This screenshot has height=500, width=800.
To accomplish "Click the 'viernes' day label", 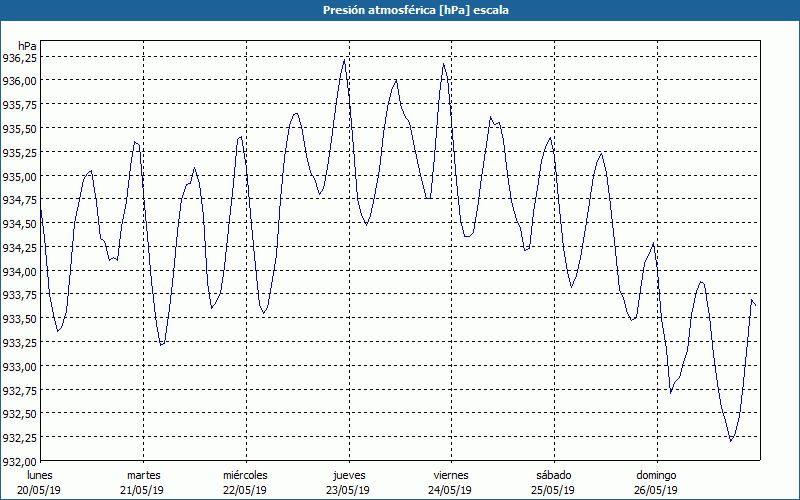I will pyautogui.click(x=451, y=475).
